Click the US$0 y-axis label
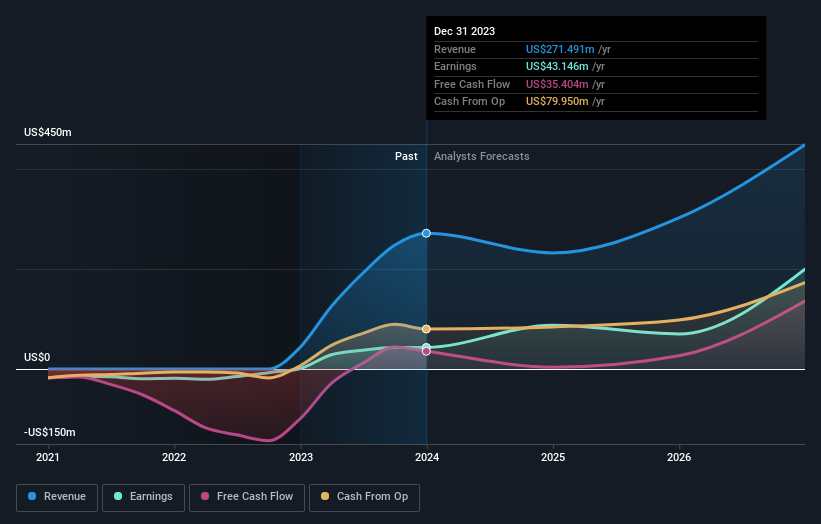 coord(37,358)
